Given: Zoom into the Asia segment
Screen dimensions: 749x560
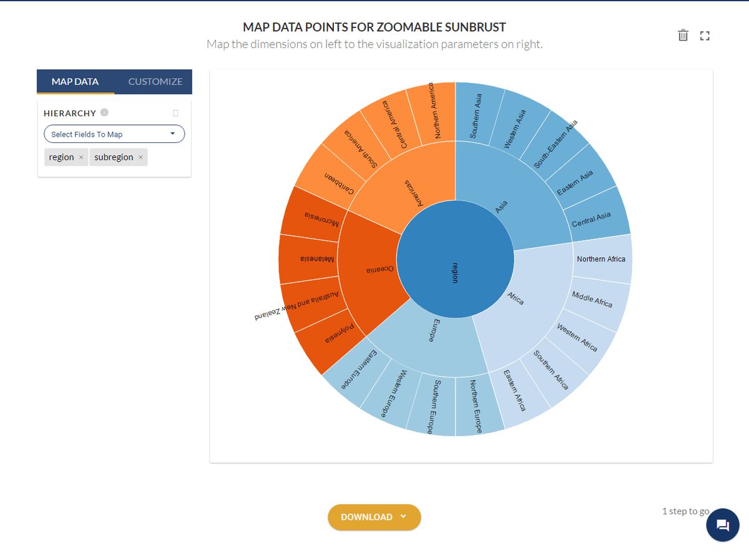Looking at the screenshot, I should 506,194.
